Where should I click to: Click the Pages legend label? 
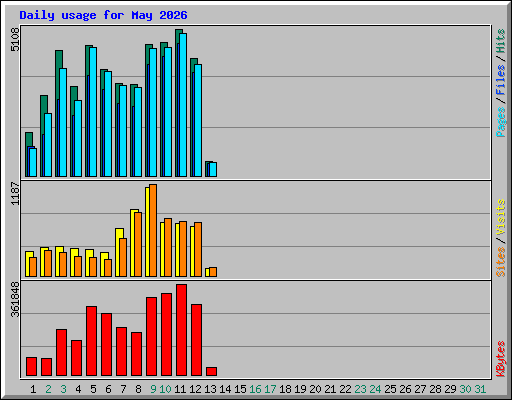501,122
